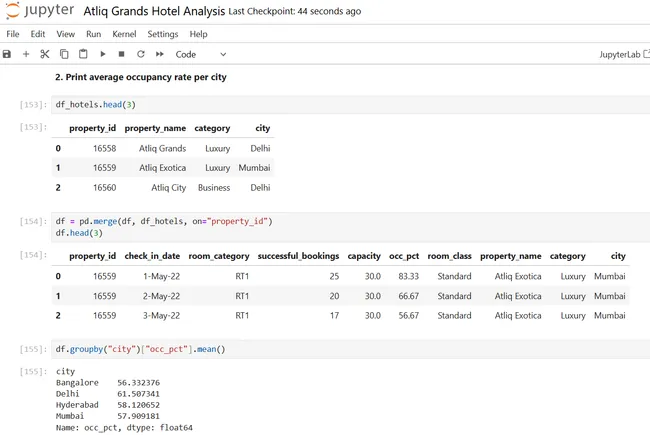Screen dimensions: 650x435
Task: Open the Run menu
Action: pyautogui.click(x=94, y=34)
